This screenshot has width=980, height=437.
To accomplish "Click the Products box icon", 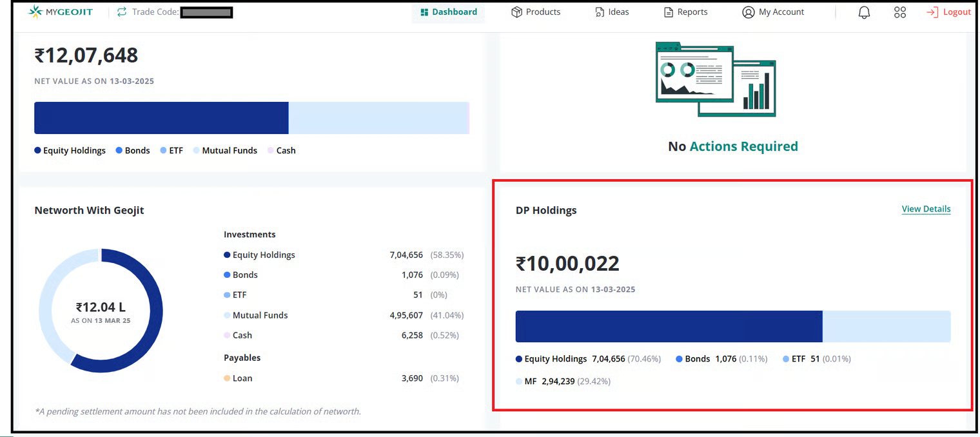I will pos(516,12).
